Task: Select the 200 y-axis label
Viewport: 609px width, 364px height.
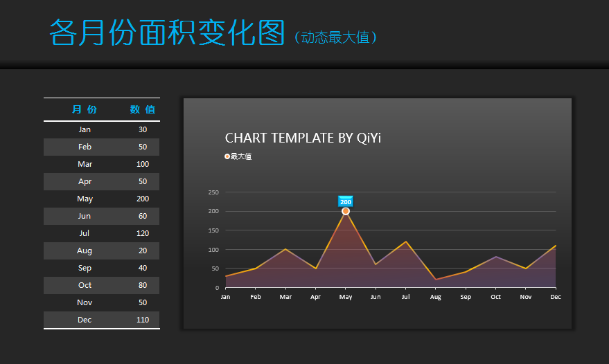Action: (213, 211)
